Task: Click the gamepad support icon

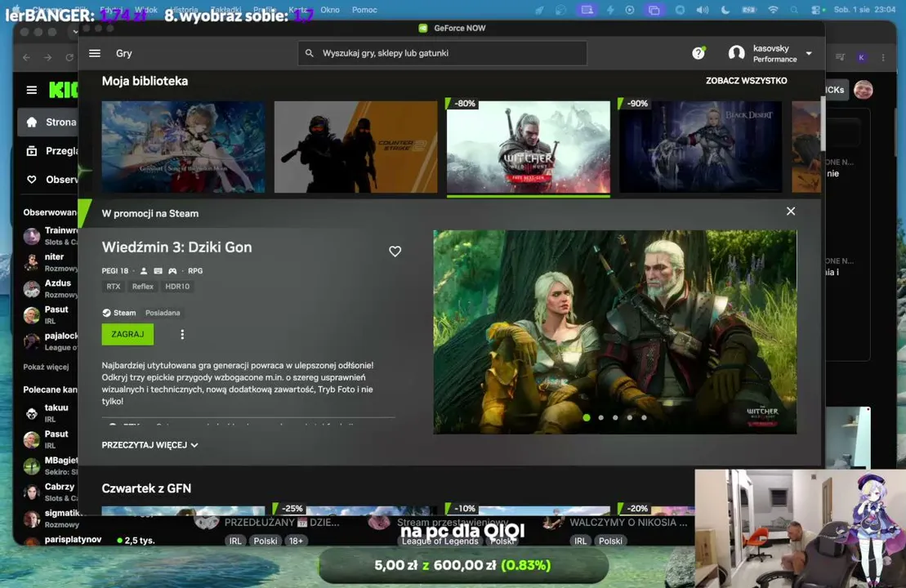Action: coord(172,271)
